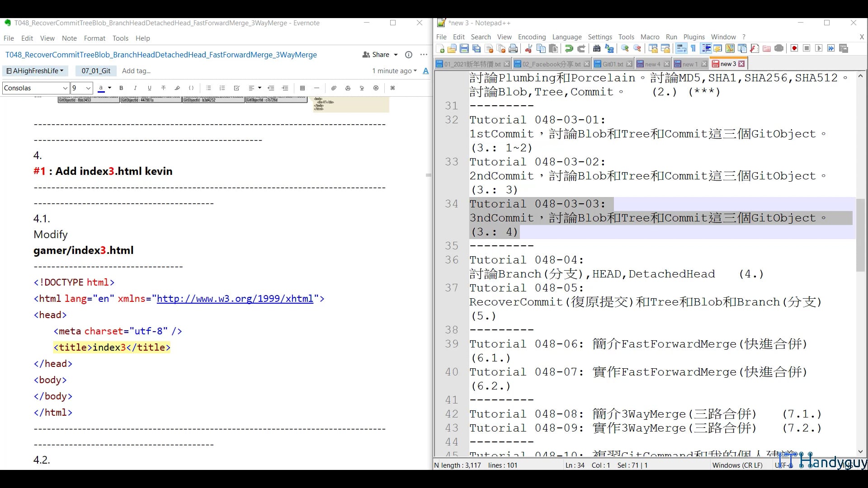Screen dimensions: 868x488
Task: Toggle Show All Characters in Notepad++
Action: [693, 48]
